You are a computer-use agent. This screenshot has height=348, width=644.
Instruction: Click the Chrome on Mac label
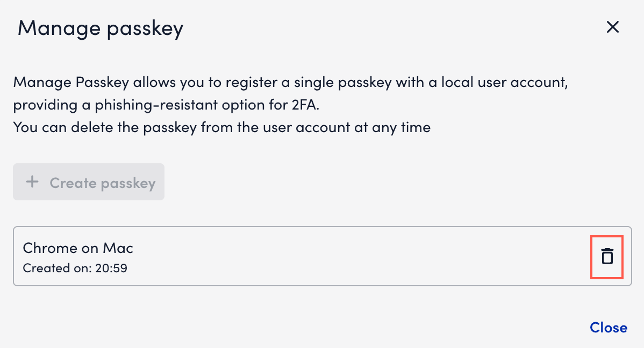pos(77,248)
